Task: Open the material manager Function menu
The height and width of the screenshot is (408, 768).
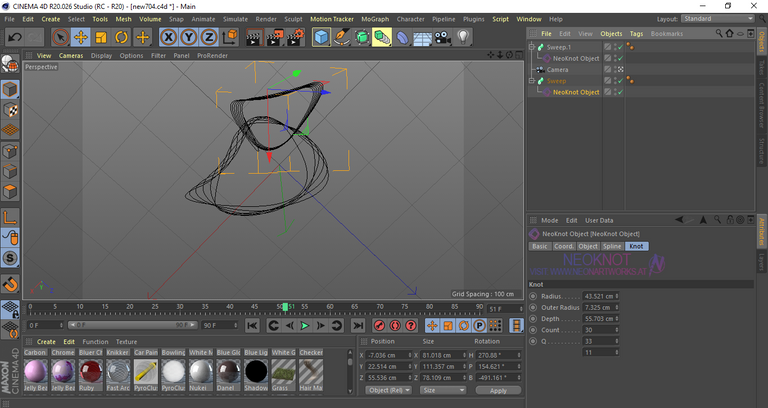Action: 95,342
